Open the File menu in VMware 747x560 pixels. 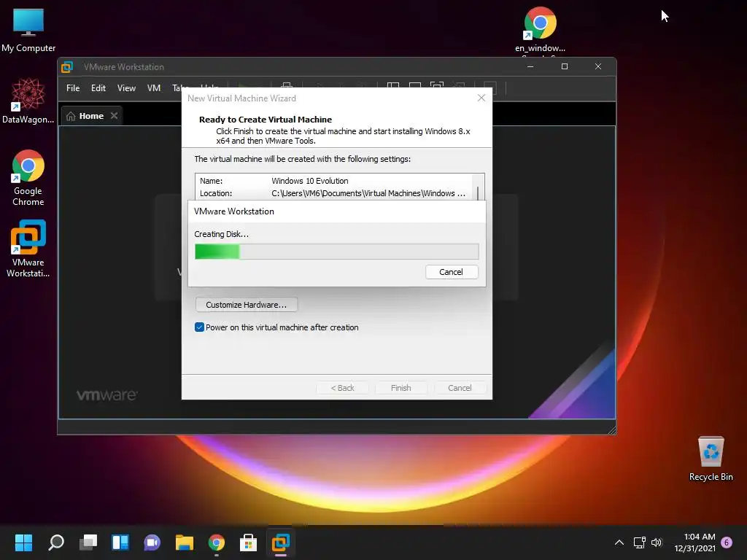click(73, 88)
